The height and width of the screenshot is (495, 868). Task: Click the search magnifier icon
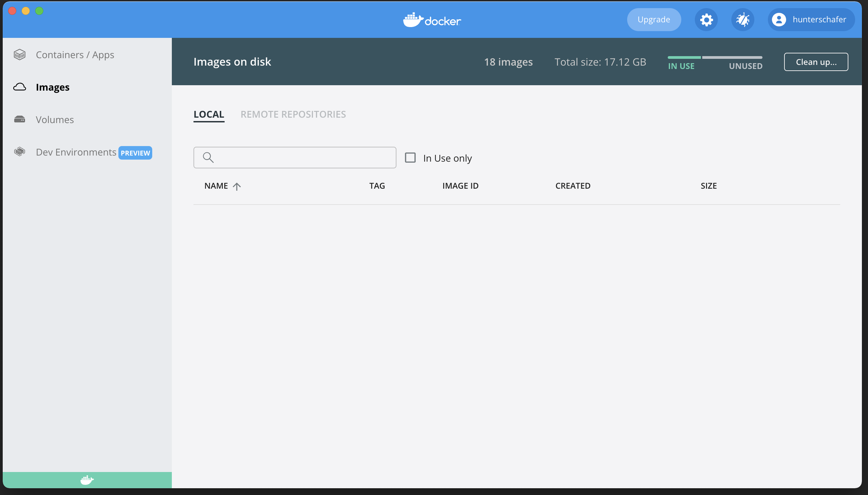pos(208,158)
